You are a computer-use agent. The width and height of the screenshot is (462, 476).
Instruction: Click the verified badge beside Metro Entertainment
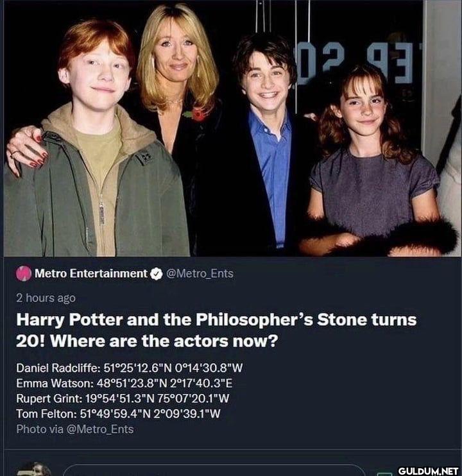[156, 274]
